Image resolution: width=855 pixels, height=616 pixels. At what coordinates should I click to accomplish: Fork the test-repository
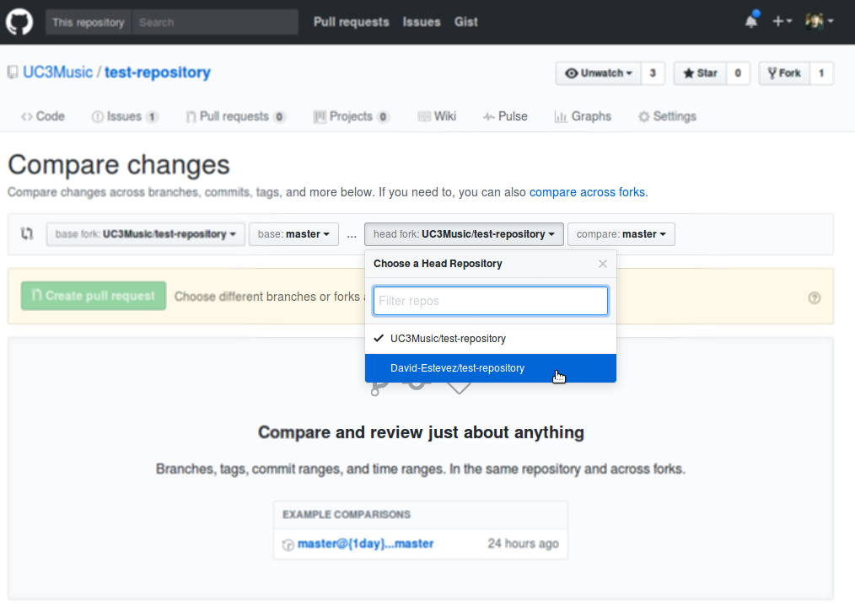783,73
